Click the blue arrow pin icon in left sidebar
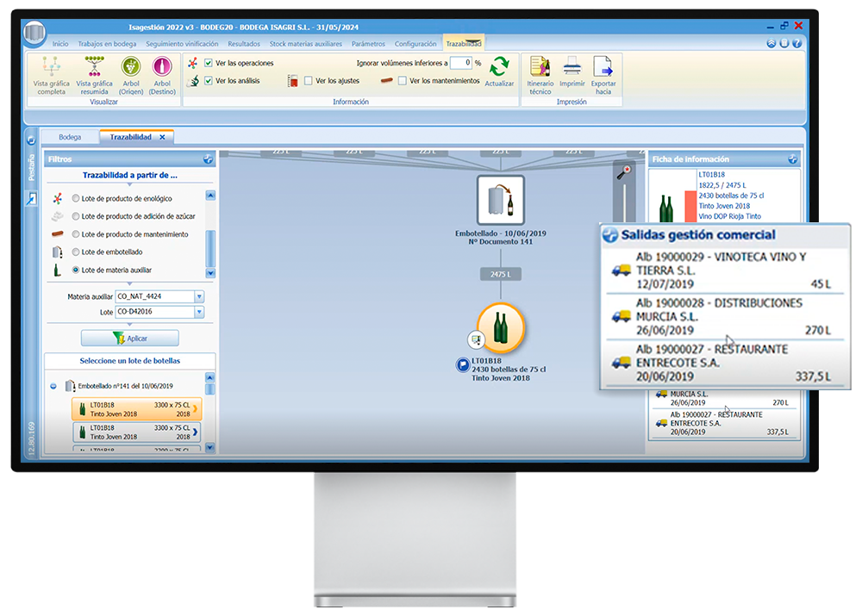This screenshot has width=862, height=616. coord(31,198)
